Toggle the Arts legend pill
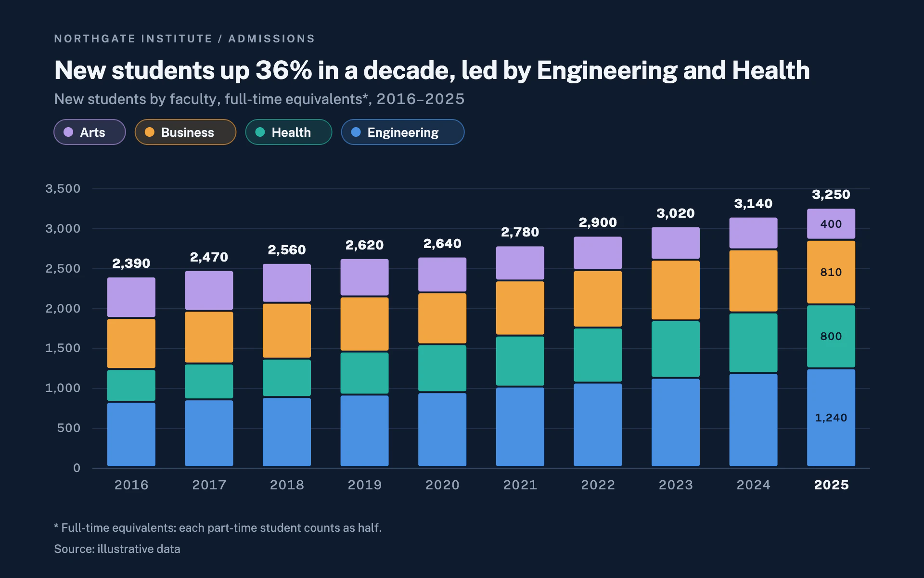The width and height of the screenshot is (924, 578). click(90, 132)
